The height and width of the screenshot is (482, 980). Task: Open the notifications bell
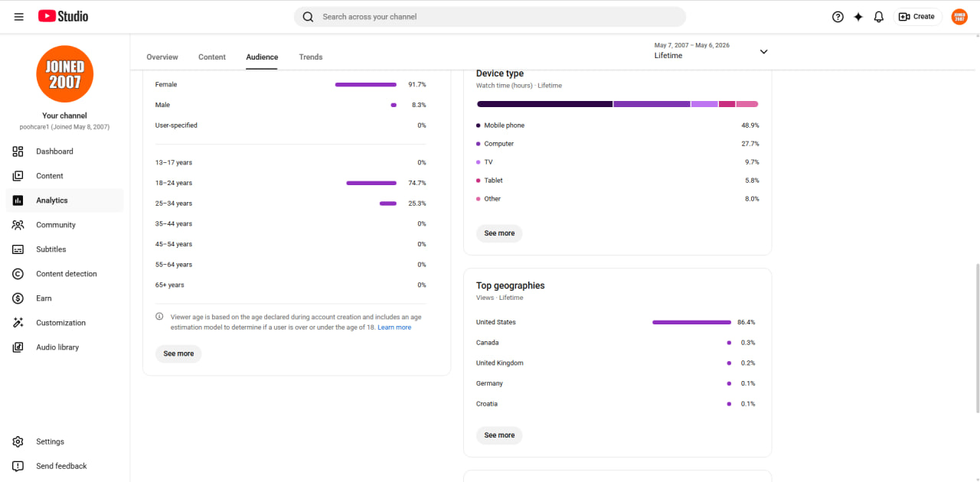click(x=879, y=17)
